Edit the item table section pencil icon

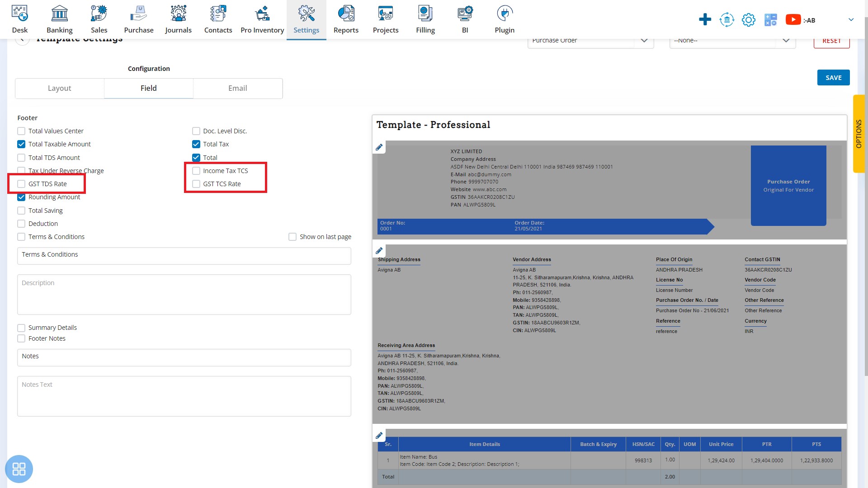click(379, 436)
